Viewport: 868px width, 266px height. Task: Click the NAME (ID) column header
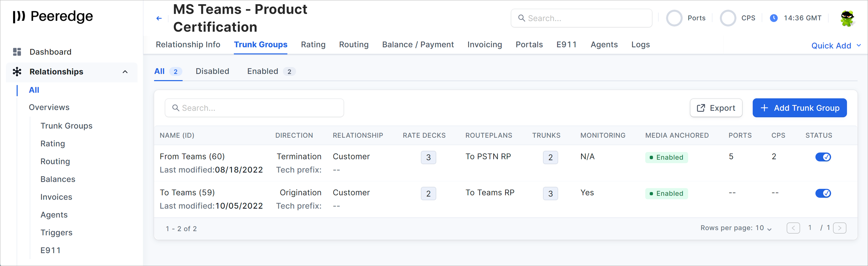pyautogui.click(x=177, y=136)
